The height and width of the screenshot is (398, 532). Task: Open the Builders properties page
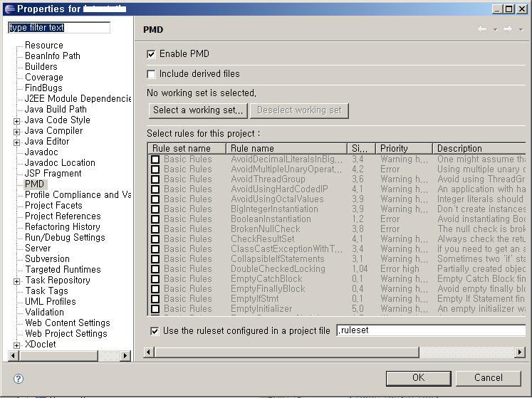click(41, 66)
